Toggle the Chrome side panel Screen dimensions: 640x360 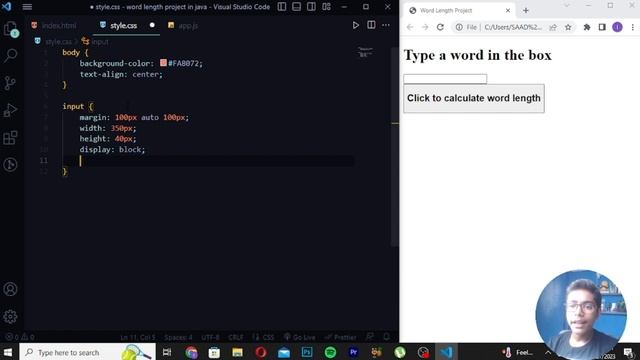(602, 27)
